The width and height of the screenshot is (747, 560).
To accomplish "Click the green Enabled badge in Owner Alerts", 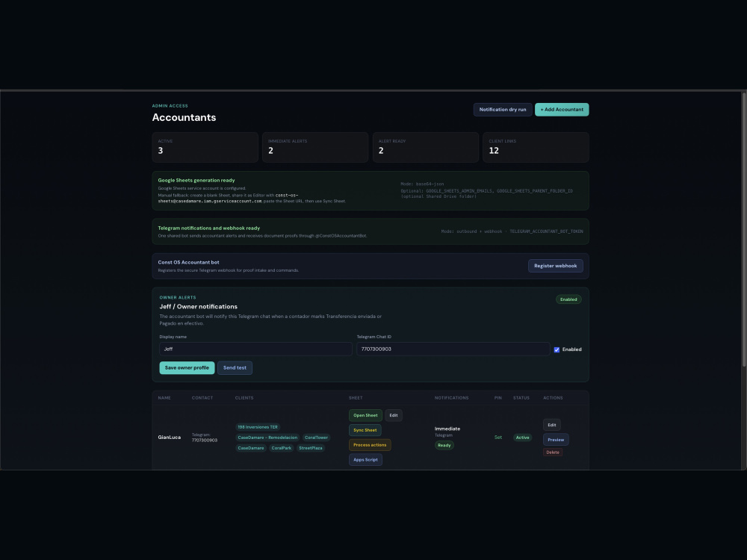I will 568,299.
